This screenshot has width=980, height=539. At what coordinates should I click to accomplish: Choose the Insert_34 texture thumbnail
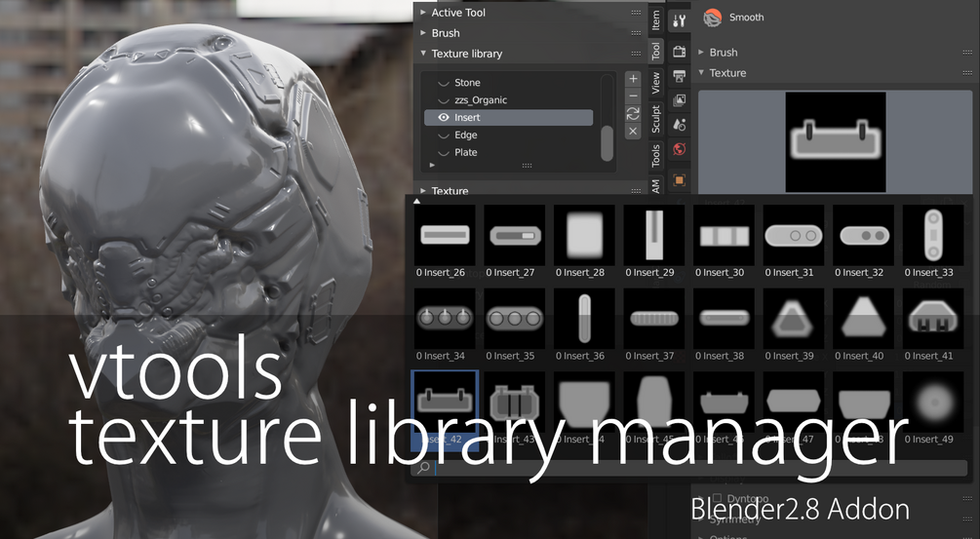pyautogui.click(x=445, y=319)
